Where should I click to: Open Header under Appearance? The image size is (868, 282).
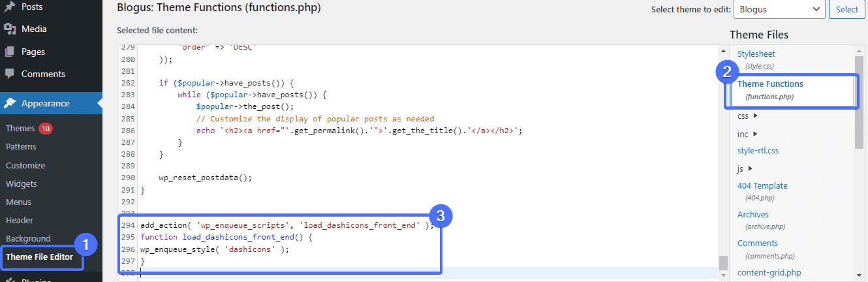tap(20, 220)
